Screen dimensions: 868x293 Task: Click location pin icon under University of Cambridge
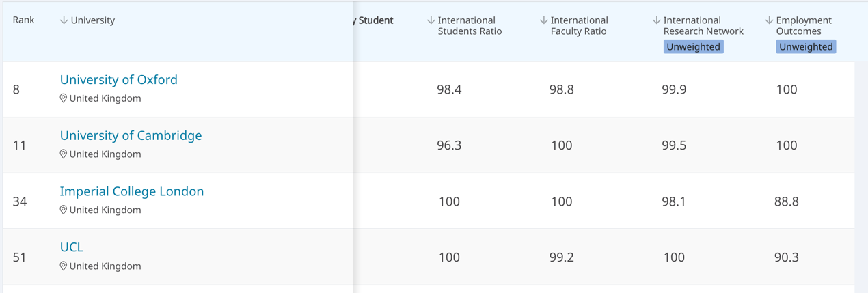point(64,154)
